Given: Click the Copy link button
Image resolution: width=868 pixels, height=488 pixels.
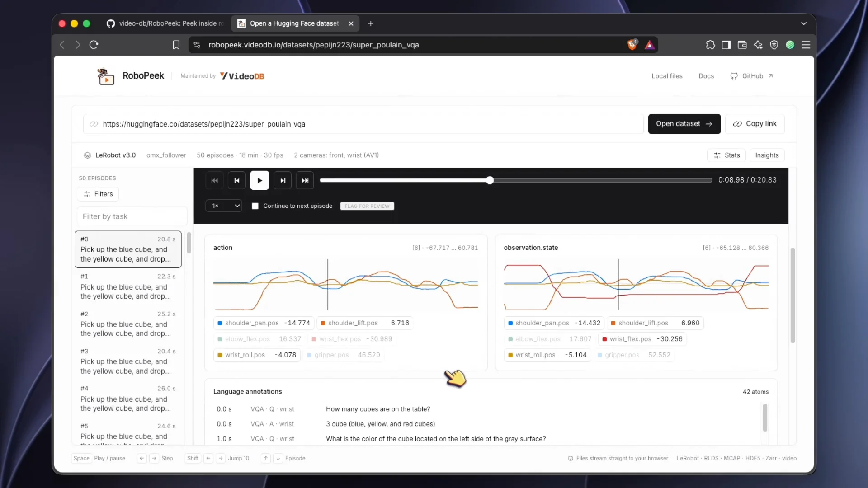Looking at the screenshot, I should click(x=755, y=124).
